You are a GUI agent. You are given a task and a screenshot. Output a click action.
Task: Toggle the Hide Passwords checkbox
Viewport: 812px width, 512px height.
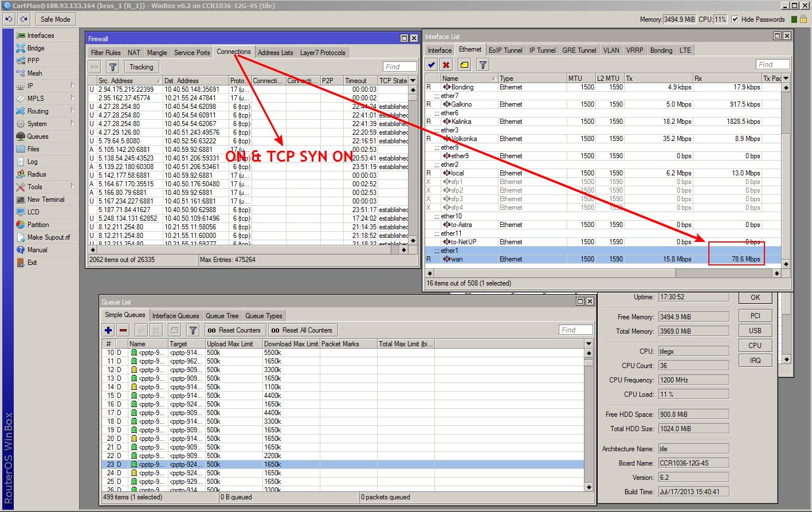(x=735, y=19)
